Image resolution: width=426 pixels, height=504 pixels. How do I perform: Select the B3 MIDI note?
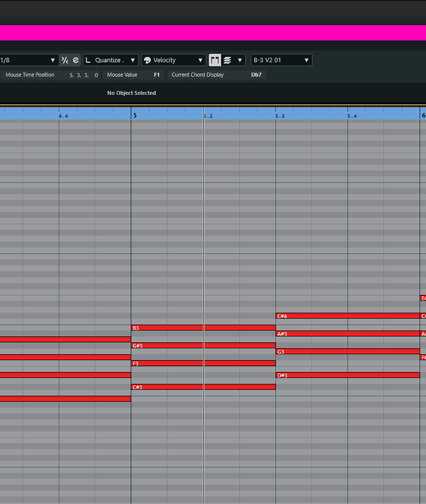click(x=166, y=328)
